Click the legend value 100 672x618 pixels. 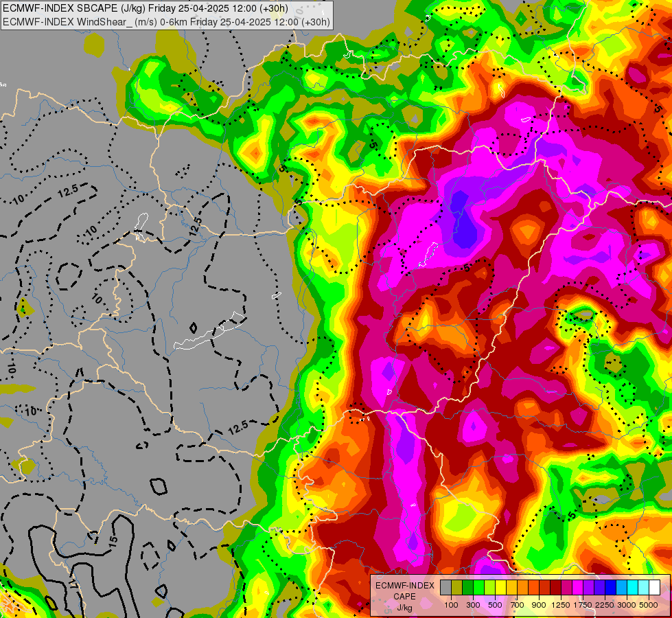coord(451,605)
